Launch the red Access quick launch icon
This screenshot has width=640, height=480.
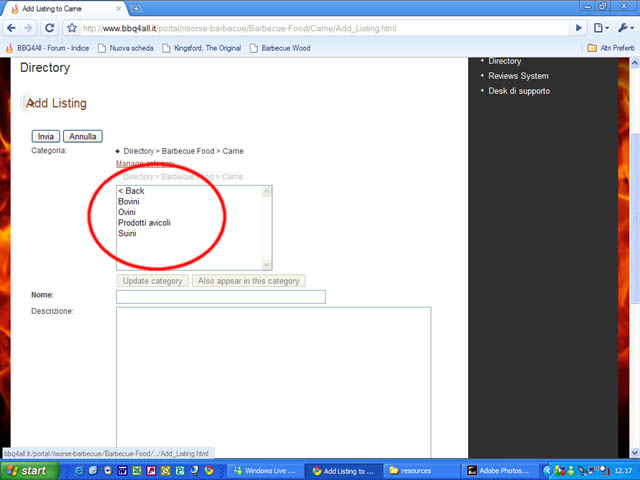pos(151,471)
